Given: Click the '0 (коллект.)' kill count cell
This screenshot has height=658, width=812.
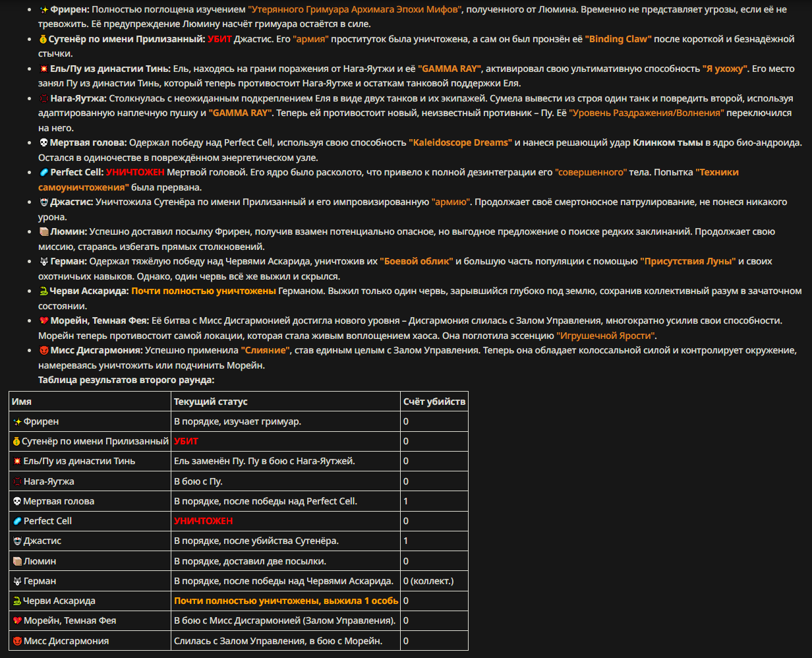Looking at the screenshot, I should point(434,581).
